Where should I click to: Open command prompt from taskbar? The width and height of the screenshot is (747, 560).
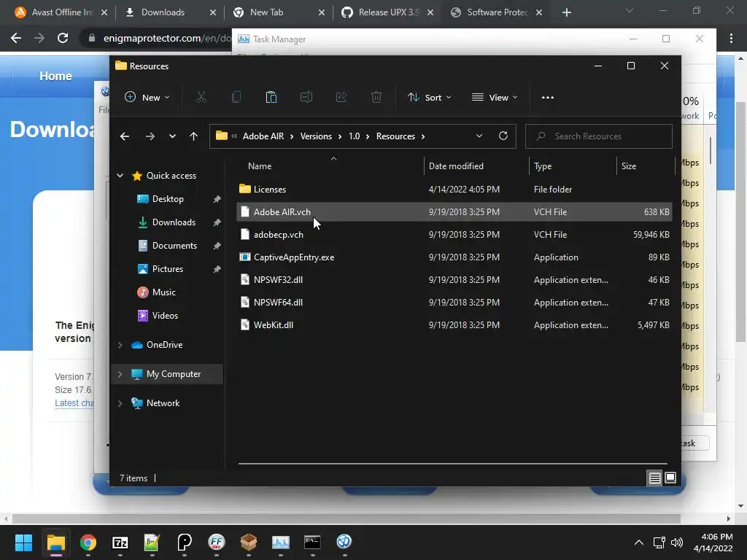click(x=312, y=542)
